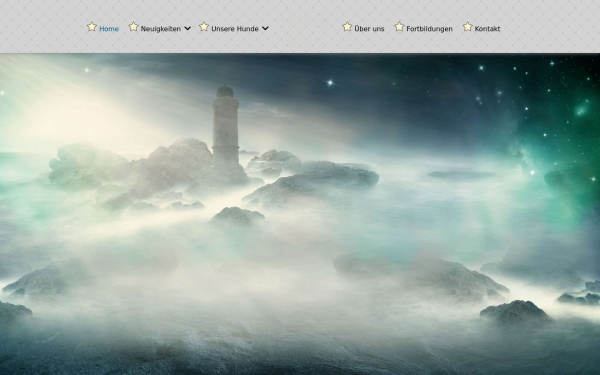600x375 pixels.
Task: Click the star icon beside Home
Action: click(x=92, y=27)
